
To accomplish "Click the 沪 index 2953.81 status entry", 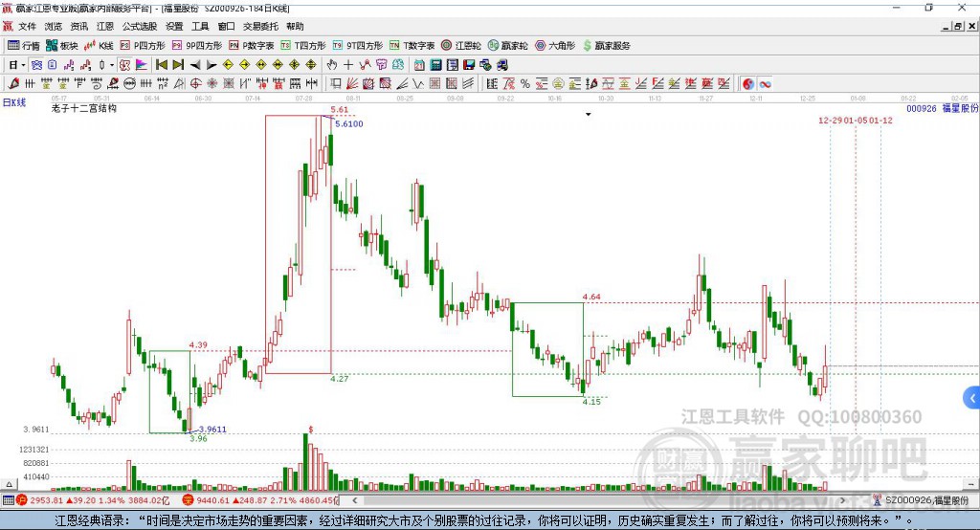I will pos(93,500).
